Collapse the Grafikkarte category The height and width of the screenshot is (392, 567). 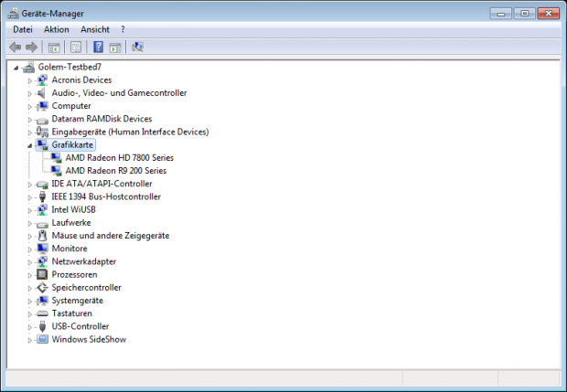click(30, 144)
